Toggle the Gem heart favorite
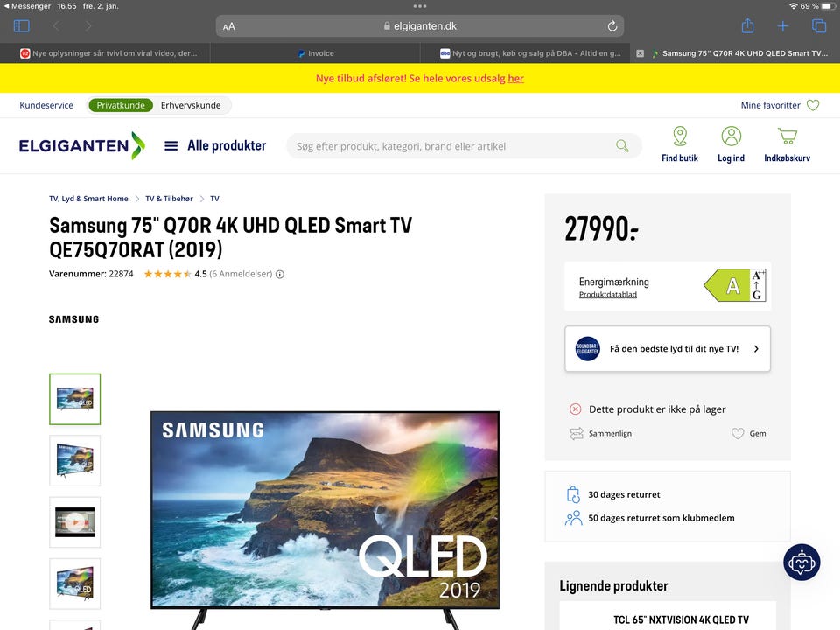Viewport: 840px width, 630px height. pyautogui.click(x=738, y=433)
